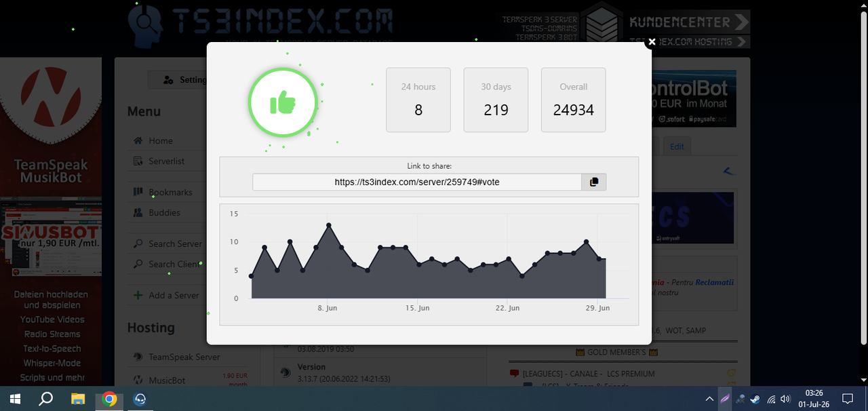Open the TS3INDEX.COM Hosting banner link
The image size is (868, 411).
688,41
